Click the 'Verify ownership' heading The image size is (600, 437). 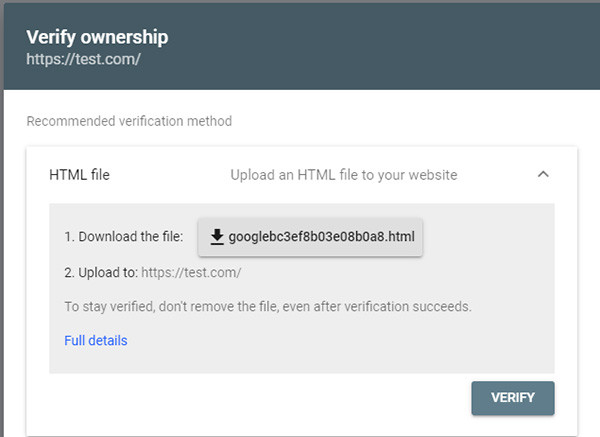click(x=97, y=38)
